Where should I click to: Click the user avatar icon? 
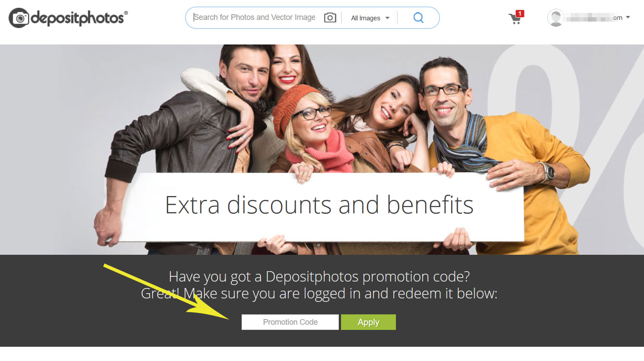pyautogui.click(x=555, y=18)
